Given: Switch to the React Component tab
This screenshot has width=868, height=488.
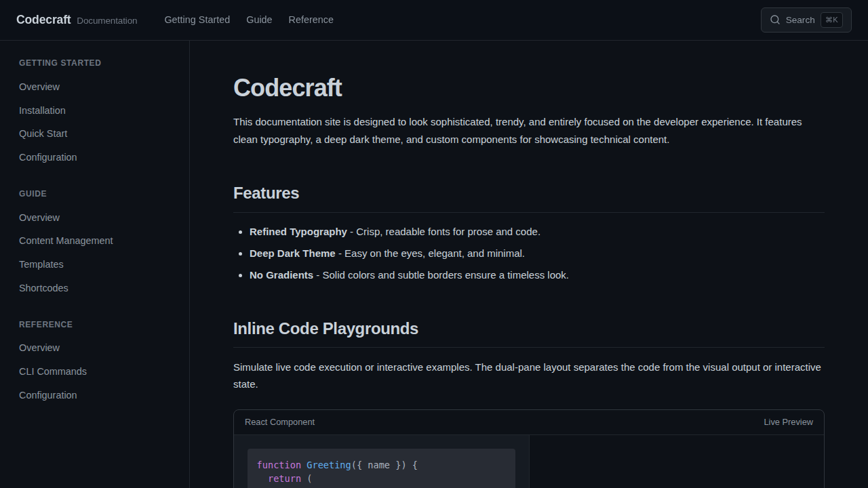Looking at the screenshot, I should pyautogui.click(x=279, y=422).
